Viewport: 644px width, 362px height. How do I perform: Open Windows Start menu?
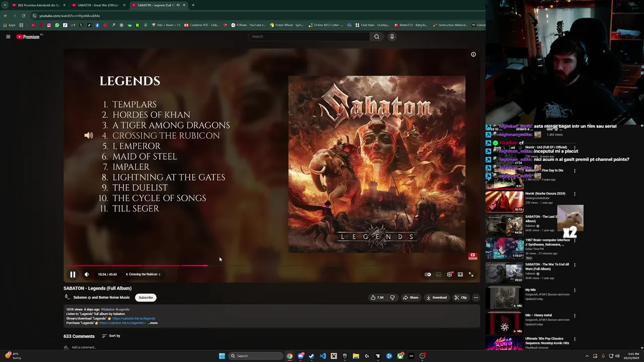click(222, 356)
